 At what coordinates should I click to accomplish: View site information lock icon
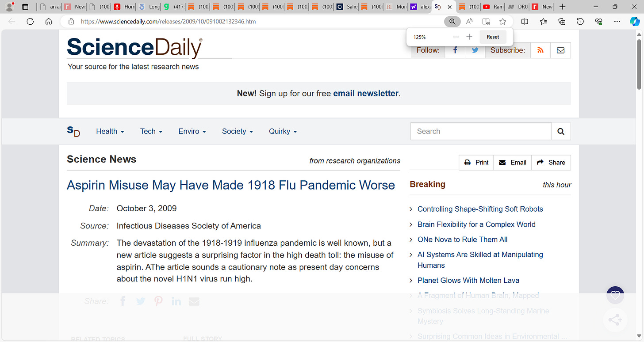(71, 21)
